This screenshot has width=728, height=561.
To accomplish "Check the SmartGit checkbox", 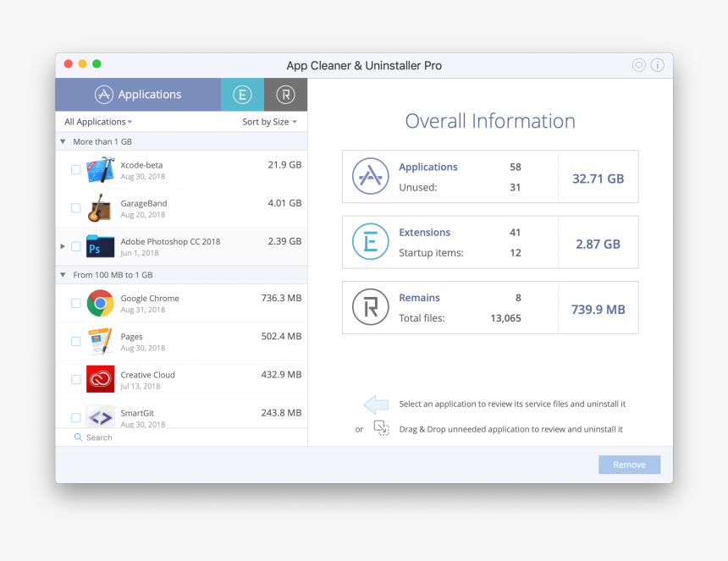I will pos(75,417).
